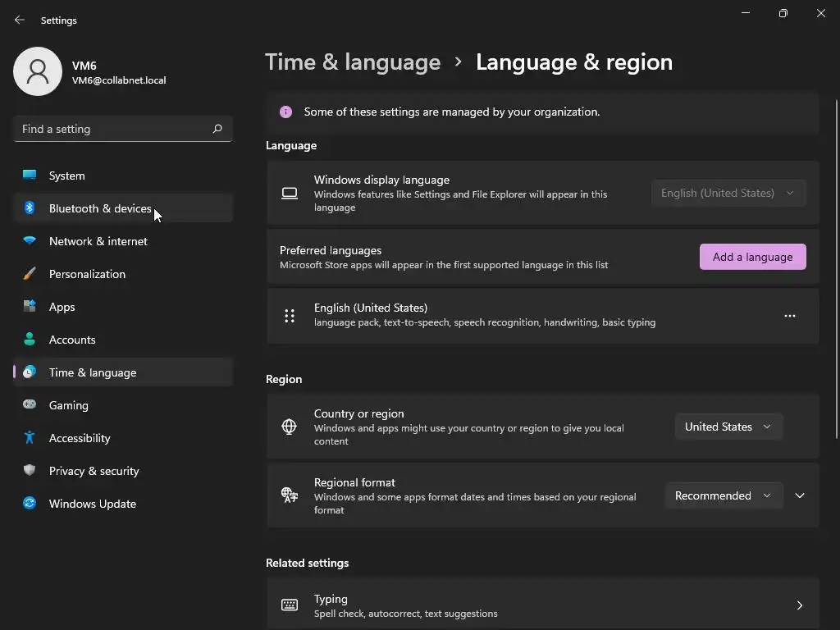Viewport: 840px width, 630px height.
Task: Click the Personalization paintbrush icon
Action: [30, 274]
